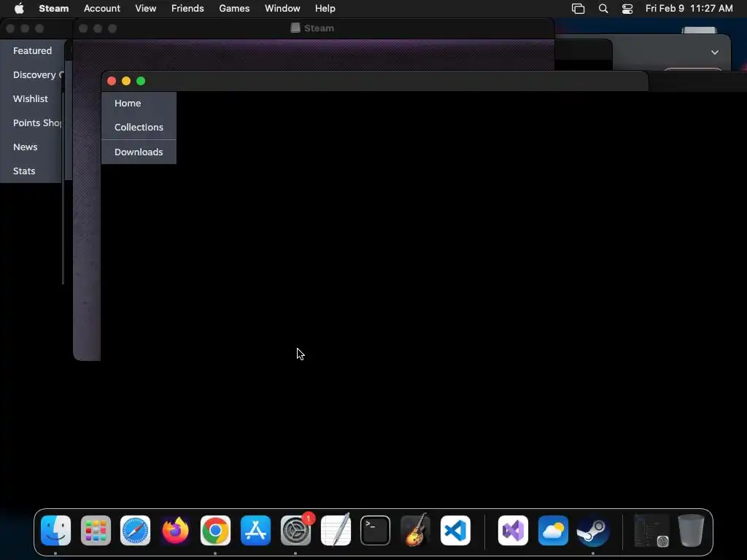Open Spotlight search in the menu bar
Viewport: 747px width, 560px height.
point(603,9)
